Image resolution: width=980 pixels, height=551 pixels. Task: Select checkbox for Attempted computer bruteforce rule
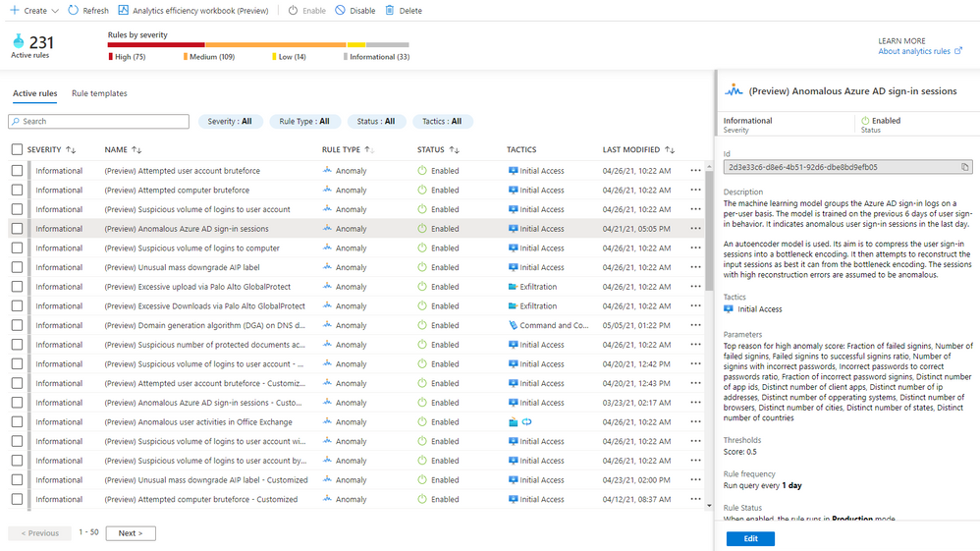pos(17,191)
